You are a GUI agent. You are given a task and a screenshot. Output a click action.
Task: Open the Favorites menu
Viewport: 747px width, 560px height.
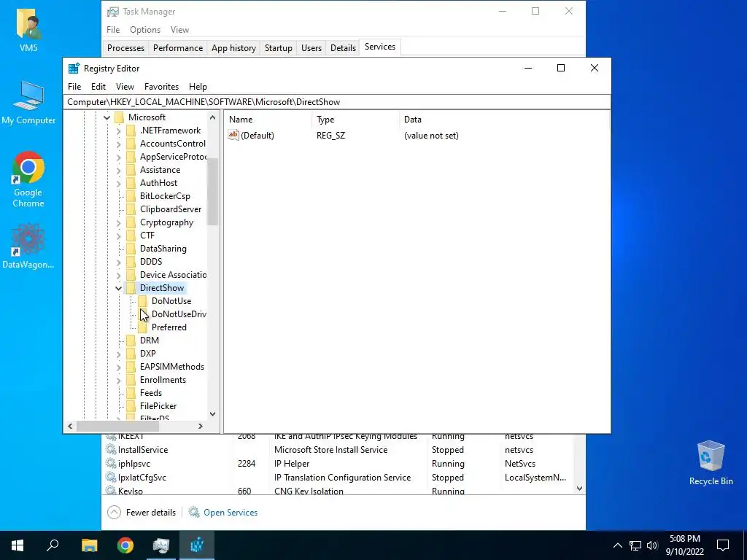pyautogui.click(x=161, y=87)
